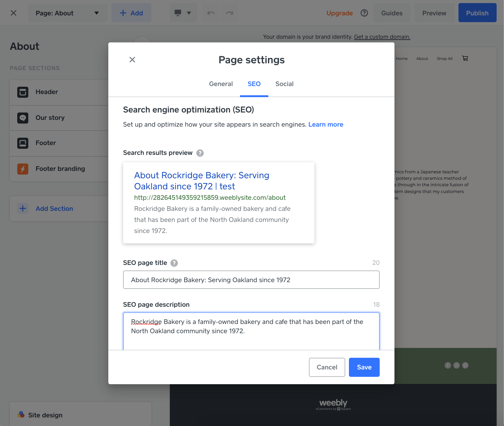Click the monitor device icon

click(178, 13)
